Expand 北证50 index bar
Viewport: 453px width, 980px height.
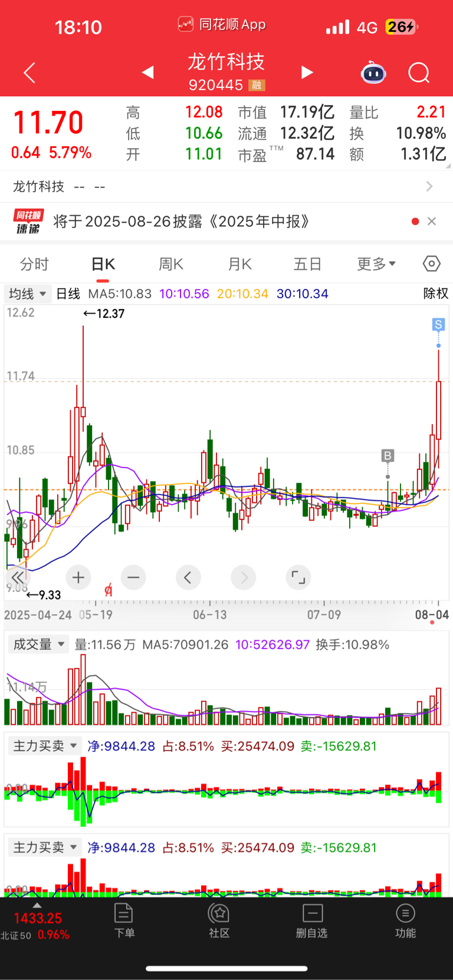pyautogui.click(x=37, y=906)
